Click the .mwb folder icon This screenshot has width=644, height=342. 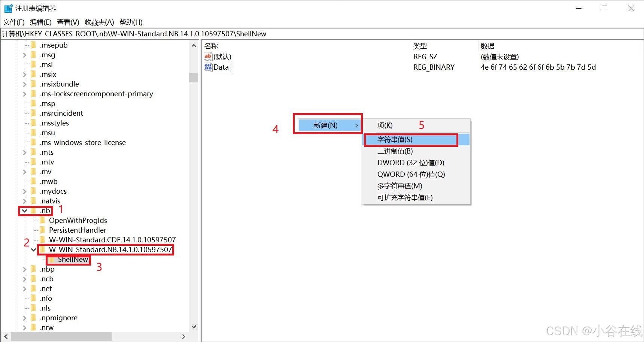pos(34,181)
